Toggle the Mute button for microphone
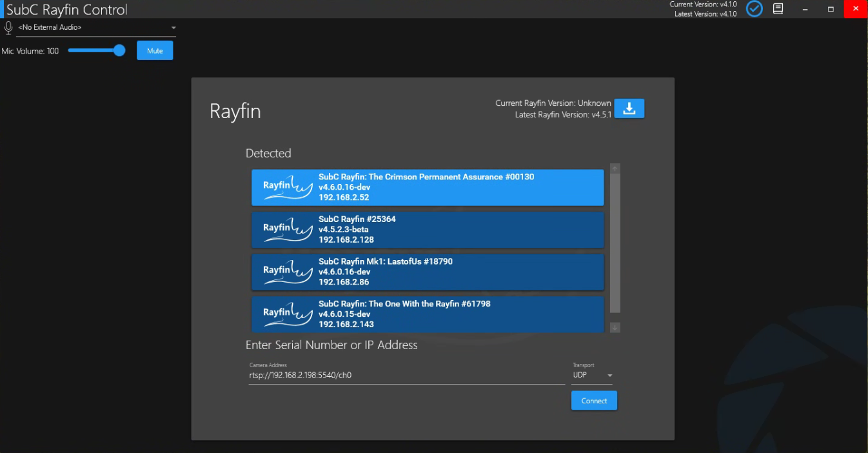The image size is (868, 453). [x=155, y=51]
